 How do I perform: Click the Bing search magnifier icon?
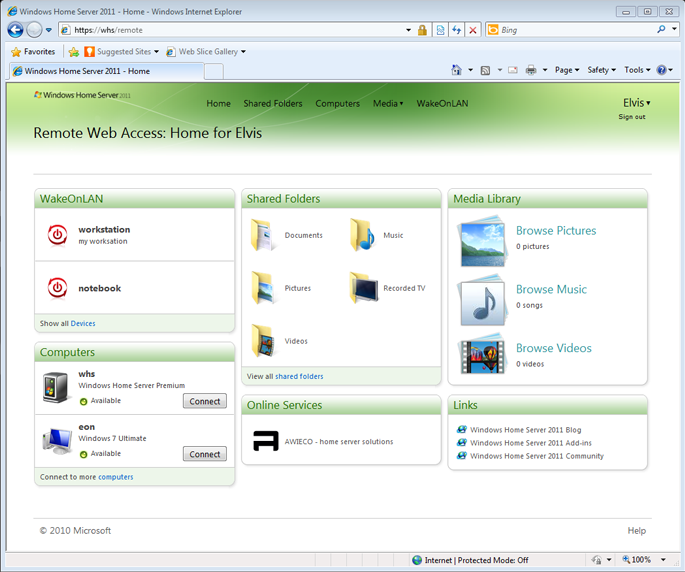(x=661, y=29)
